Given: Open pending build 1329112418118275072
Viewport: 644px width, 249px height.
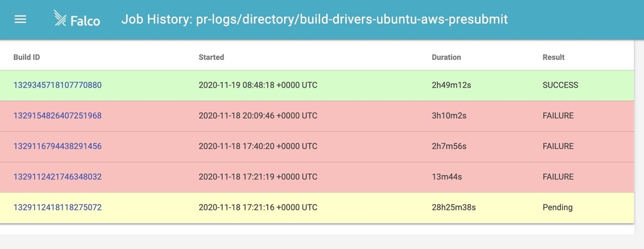Looking at the screenshot, I should pyautogui.click(x=57, y=208).
